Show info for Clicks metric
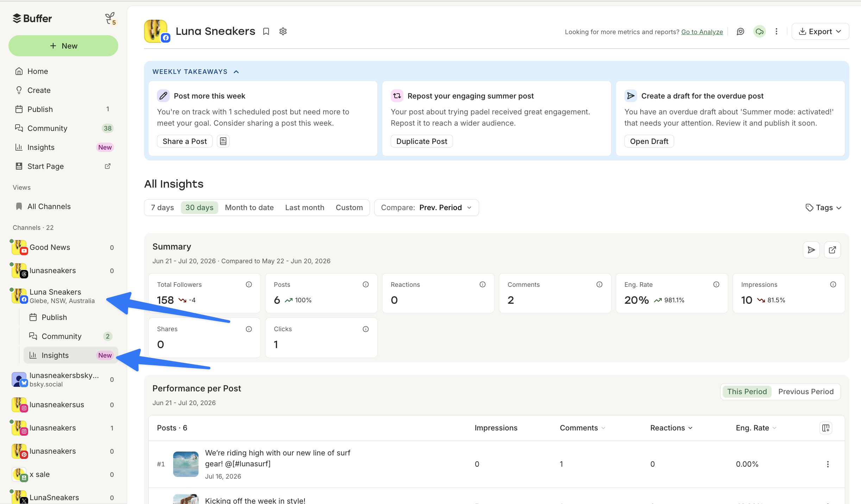The height and width of the screenshot is (504, 861). [366, 329]
